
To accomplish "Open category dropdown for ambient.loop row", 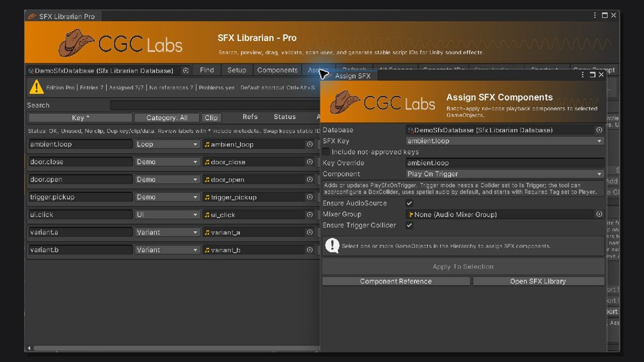I will coord(167,144).
